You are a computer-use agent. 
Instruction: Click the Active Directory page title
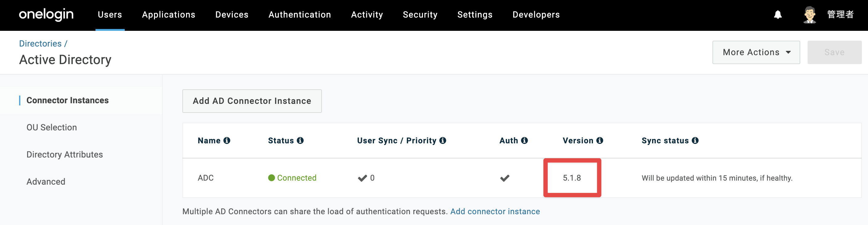(65, 60)
